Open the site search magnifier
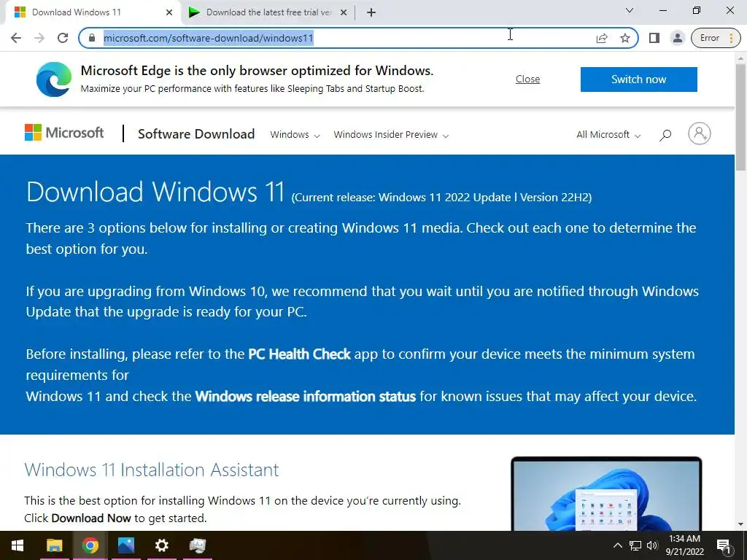Screen dimensions: 747x560 [665, 135]
